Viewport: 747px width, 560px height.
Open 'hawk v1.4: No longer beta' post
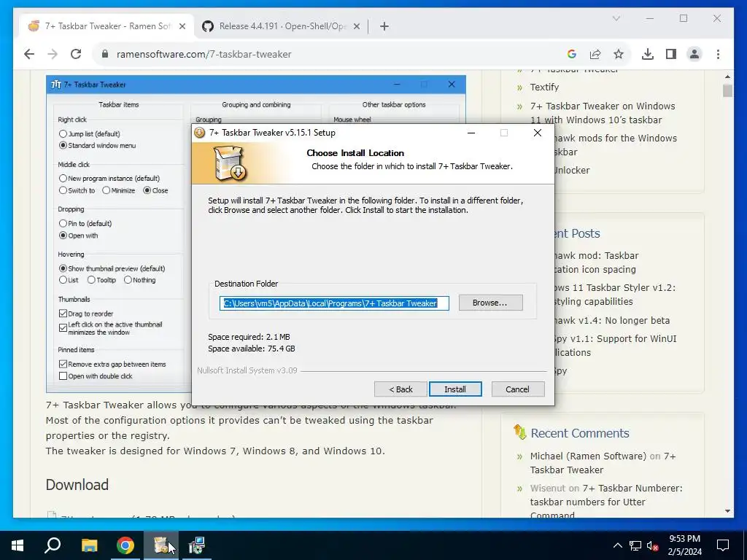(x=612, y=321)
